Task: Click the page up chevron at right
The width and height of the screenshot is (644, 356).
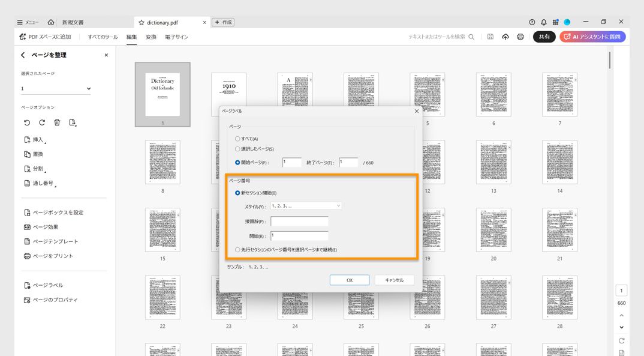Action: tap(621, 315)
